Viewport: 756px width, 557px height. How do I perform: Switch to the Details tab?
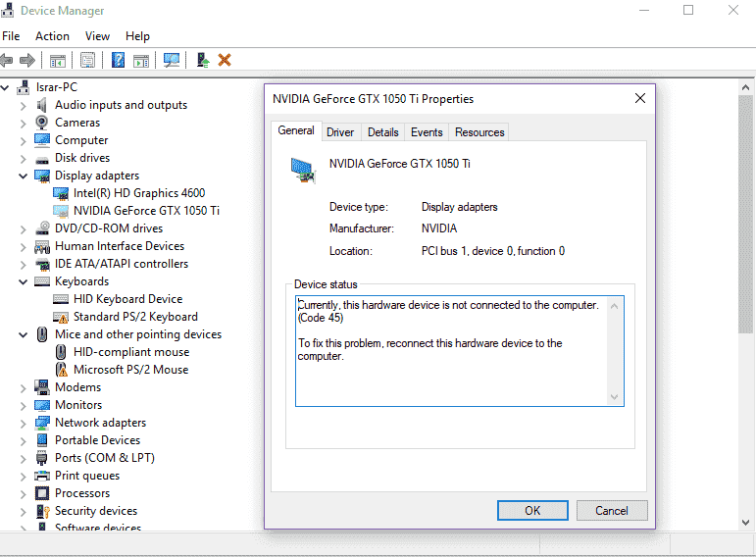(382, 132)
